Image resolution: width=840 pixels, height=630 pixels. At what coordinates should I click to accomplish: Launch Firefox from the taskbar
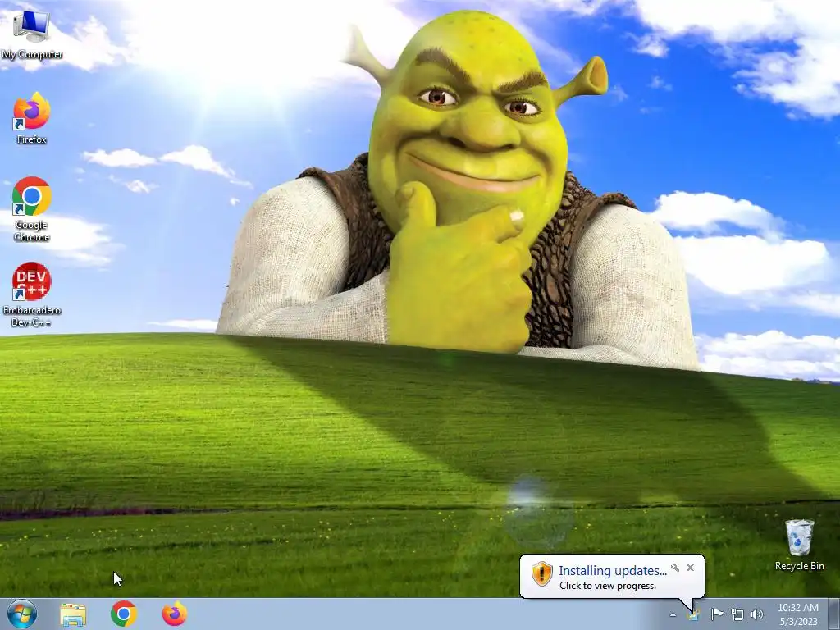point(175,614)
